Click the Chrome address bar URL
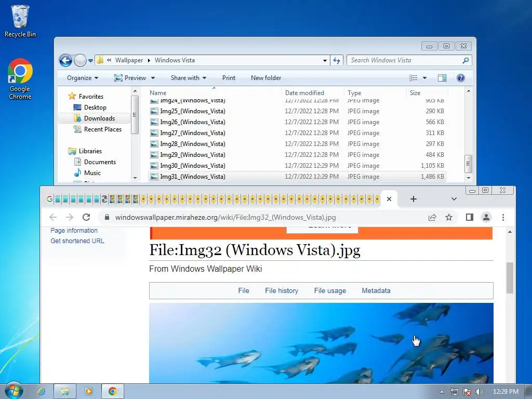Viewport: 532px width, 399px height. tap(225, 218)
